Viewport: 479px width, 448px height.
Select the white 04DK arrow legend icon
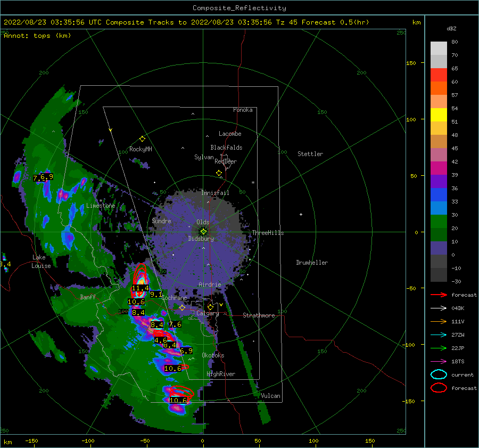click(x=439, y=308)
